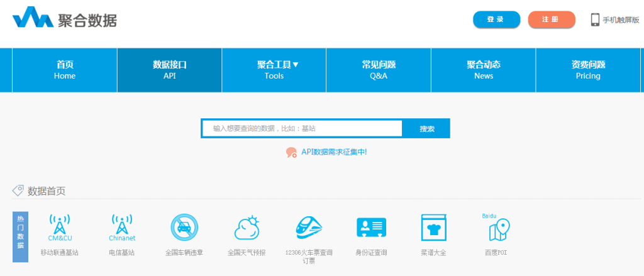The height and width of the screenshot is (276, 644).
Task: Open the 菜谱大全 chef hat icon
Action: (434, 227)
